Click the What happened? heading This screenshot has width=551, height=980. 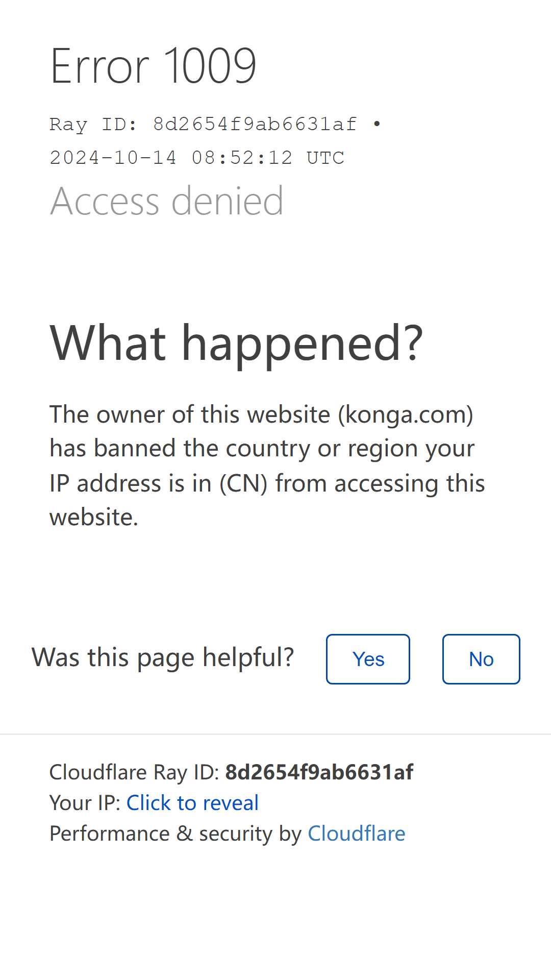click(236, 344)
